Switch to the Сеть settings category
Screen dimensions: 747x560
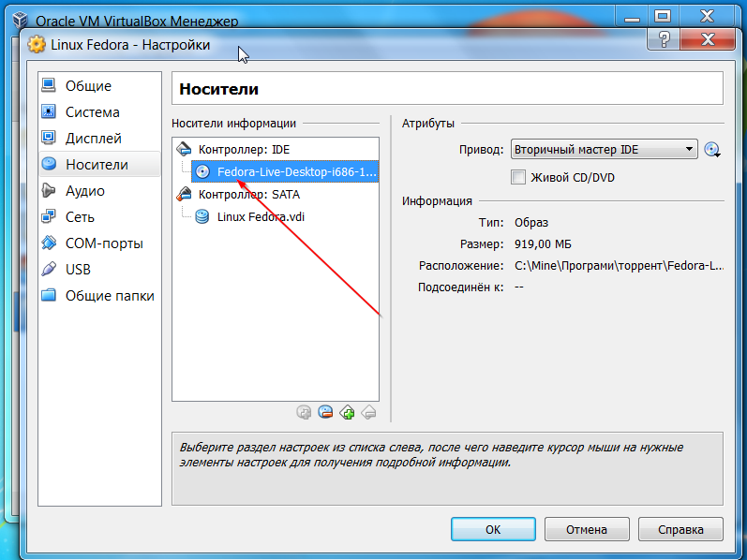tap(80, 217)
